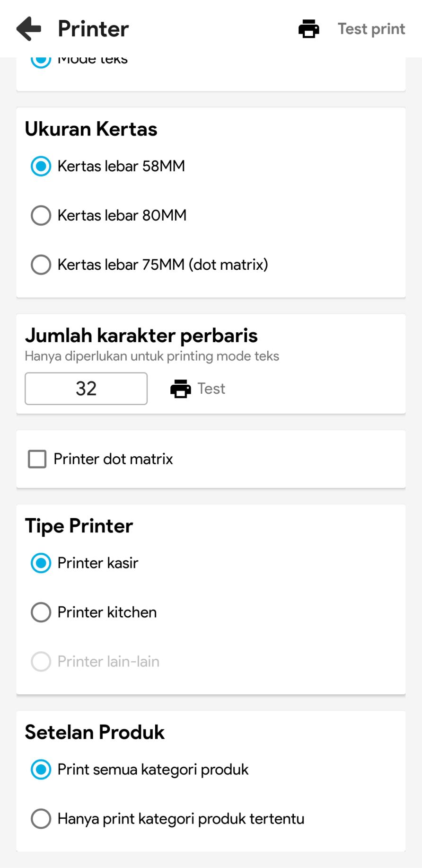
Task: Select the partially hidden Mode teks radio
Action: (41, 61)
